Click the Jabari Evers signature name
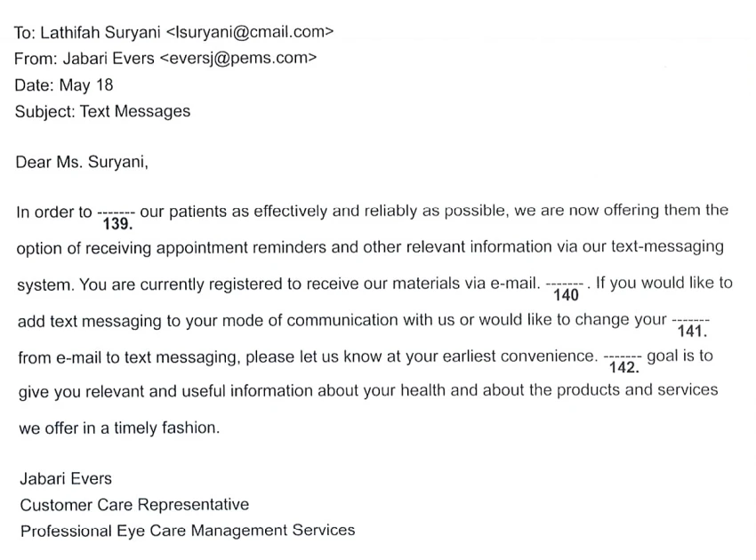Viewport: 756px width, 560px height. coord(66,478)
